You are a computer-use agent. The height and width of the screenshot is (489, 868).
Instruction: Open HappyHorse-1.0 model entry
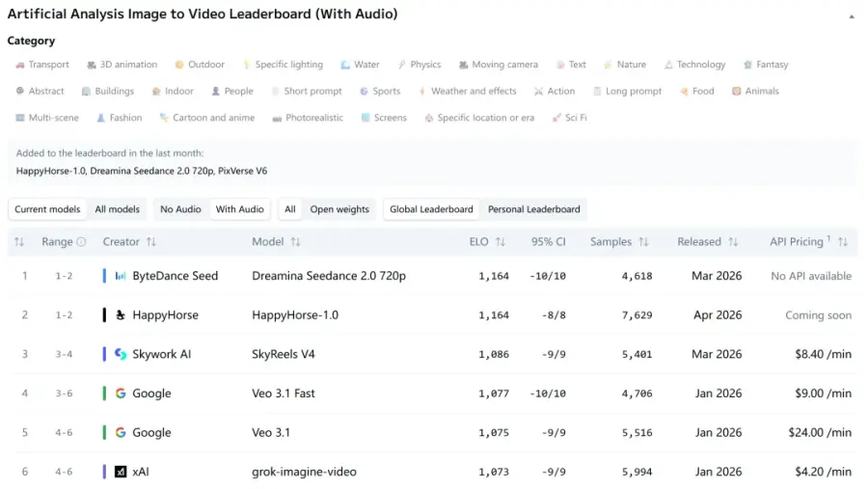(295, 315)
